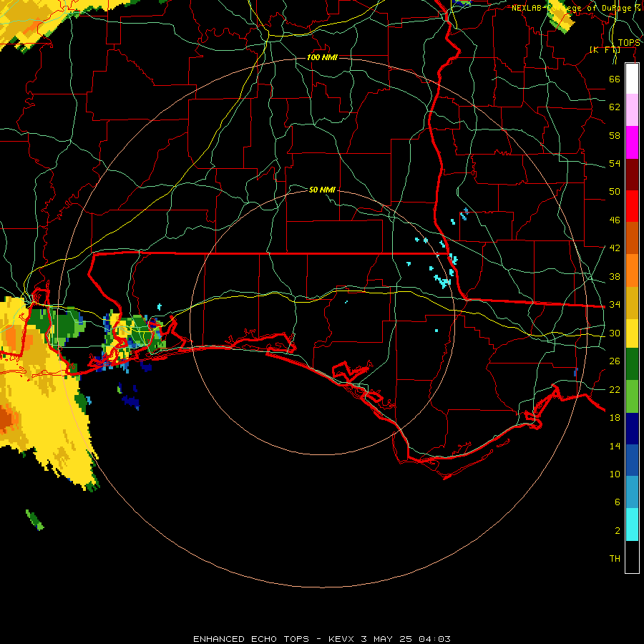Click legend value '46'
The image size is (644, 644).
pos(615,220)
